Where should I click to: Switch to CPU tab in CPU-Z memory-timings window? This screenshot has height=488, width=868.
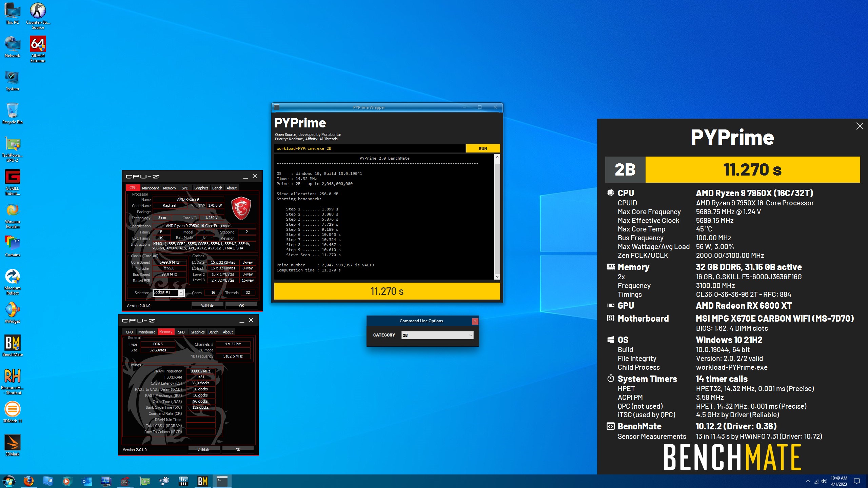coord(129,332)
